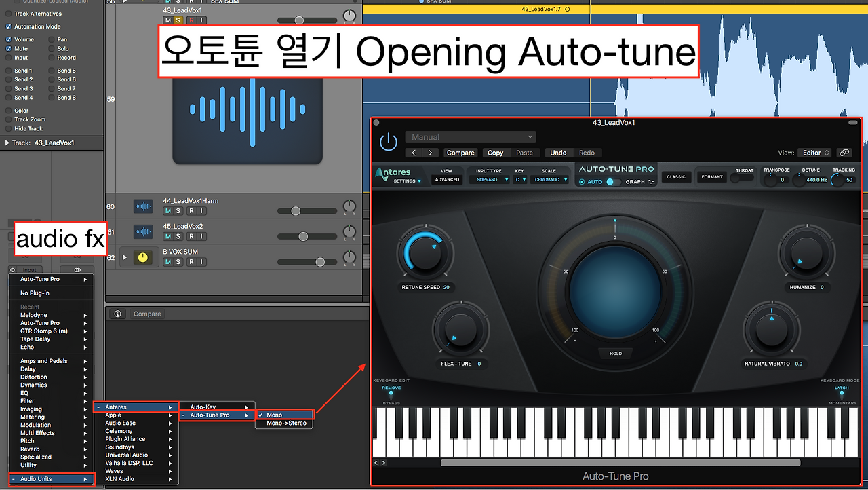Click the B VOX SUM pan knob
This screenshot has width=868, height=490.
[x=349, y=257]
